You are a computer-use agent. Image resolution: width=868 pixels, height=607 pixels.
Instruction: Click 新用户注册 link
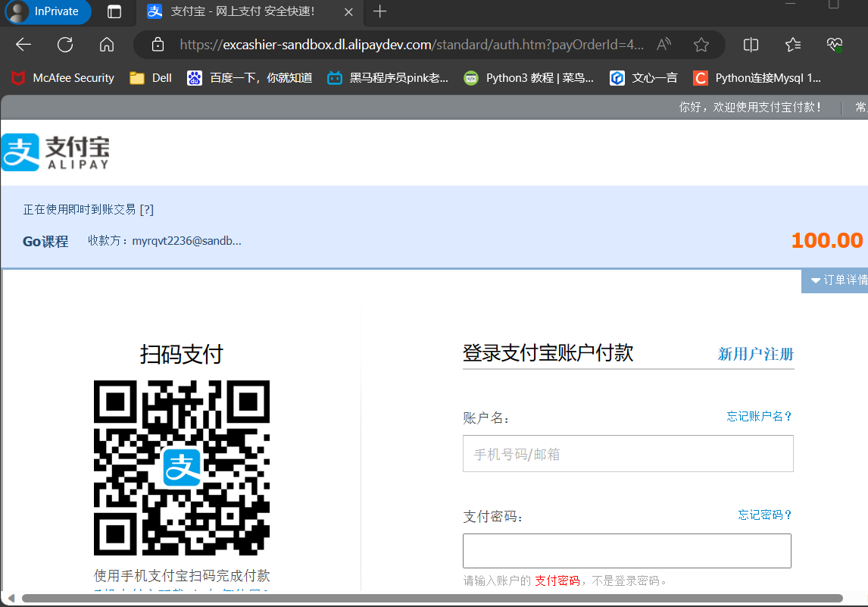pos(756,354)
